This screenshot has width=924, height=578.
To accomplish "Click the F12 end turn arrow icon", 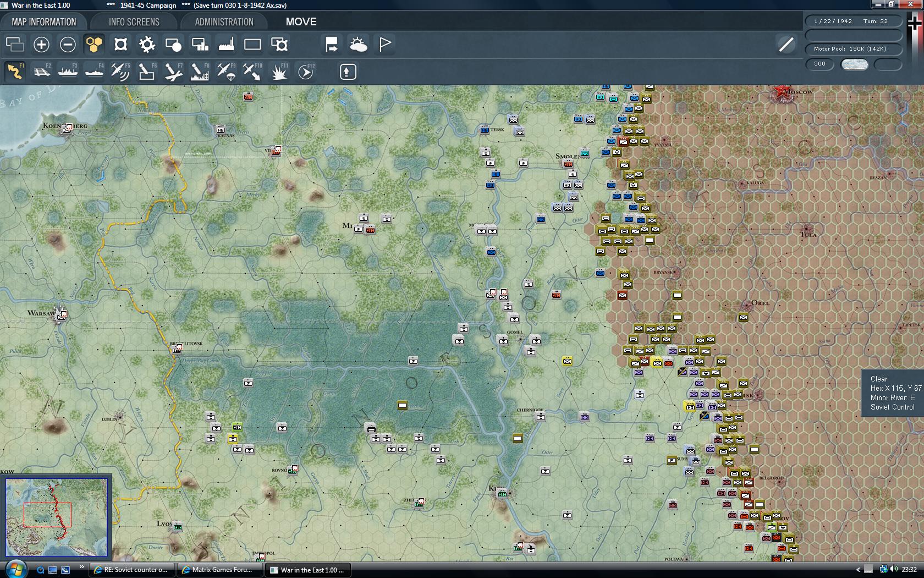I will coord(305,72).
